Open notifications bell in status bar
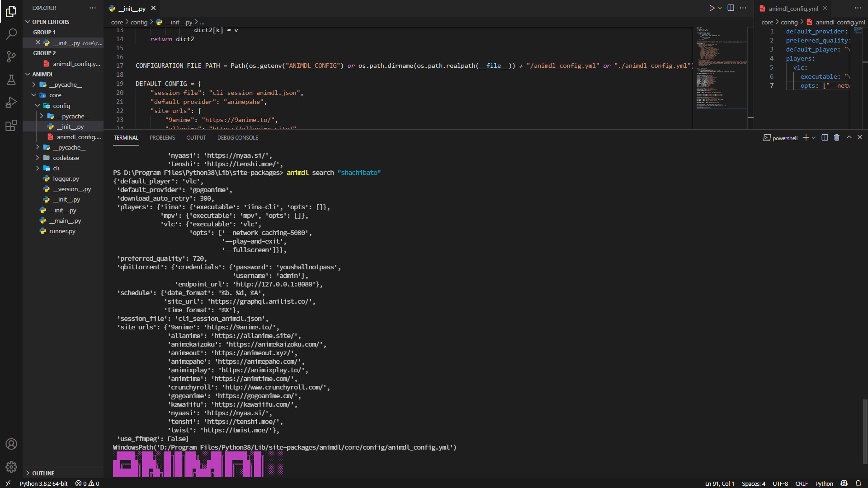Screen dimensions: 868x488 click(858, 483)
